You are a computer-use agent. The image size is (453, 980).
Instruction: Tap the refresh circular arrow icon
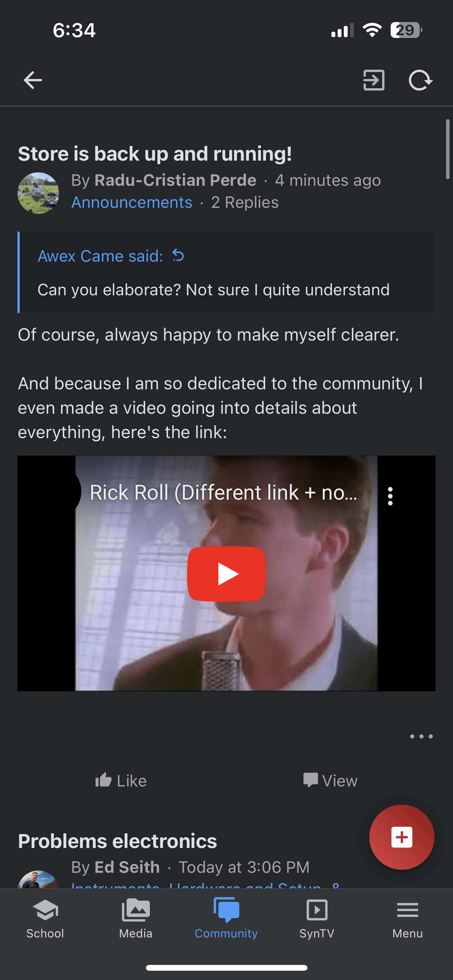point(420,80)
